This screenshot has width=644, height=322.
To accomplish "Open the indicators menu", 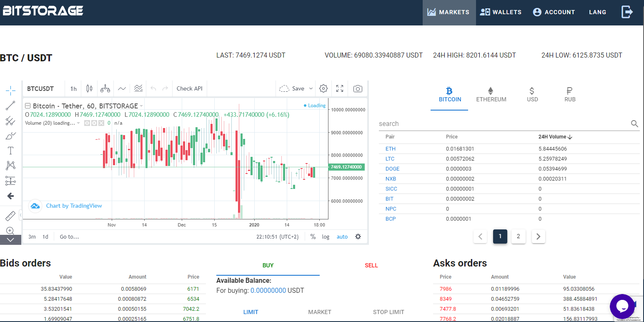I will 122,88.
